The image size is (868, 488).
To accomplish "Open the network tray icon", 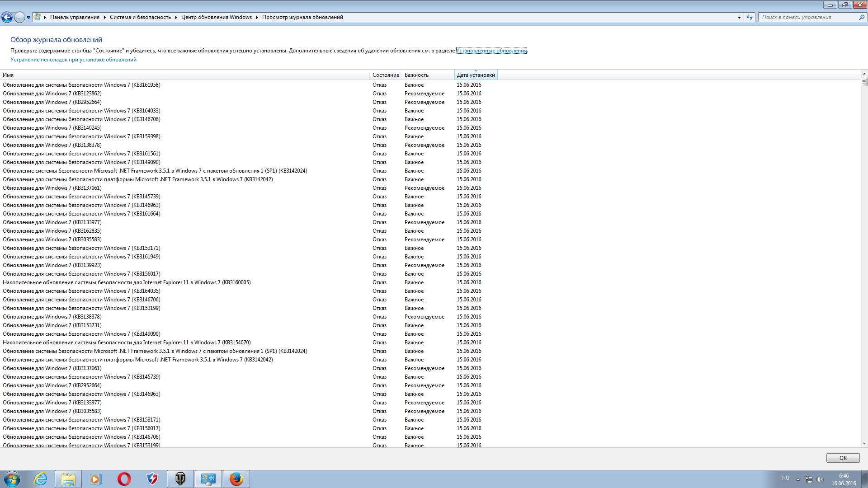I will (x=809, y=479).
